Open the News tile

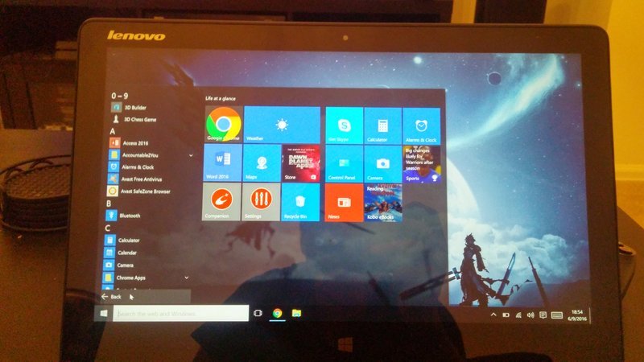click(x=344, y=203)
